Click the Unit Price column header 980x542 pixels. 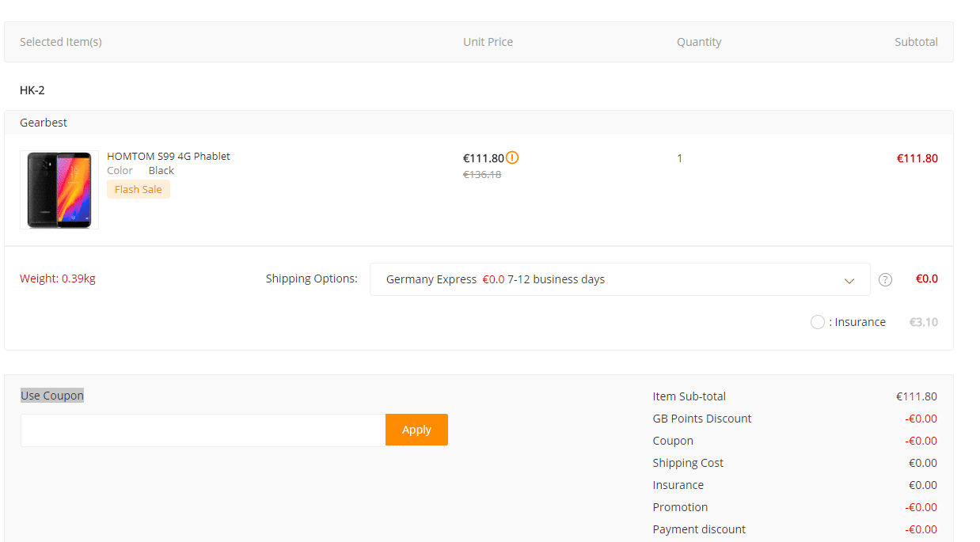click(488, 42)
